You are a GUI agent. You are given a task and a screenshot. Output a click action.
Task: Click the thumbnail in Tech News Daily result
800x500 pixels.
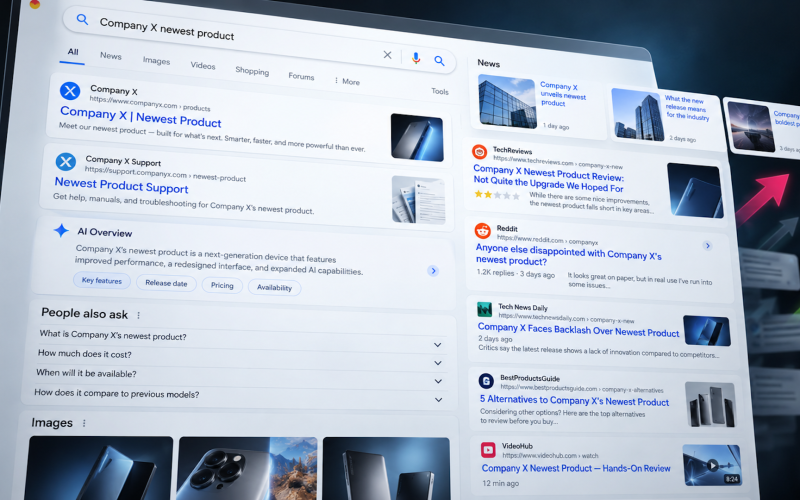pyautogui.click(x=707, y=331)
